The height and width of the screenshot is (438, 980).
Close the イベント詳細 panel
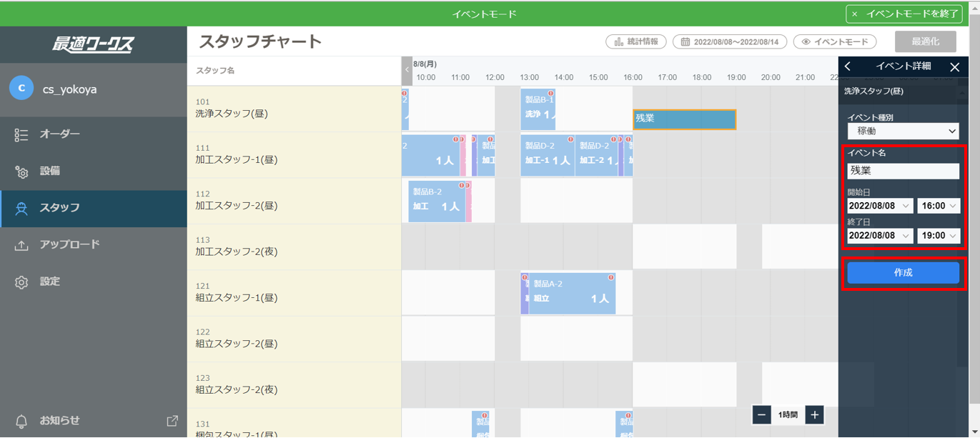(955, 66)
